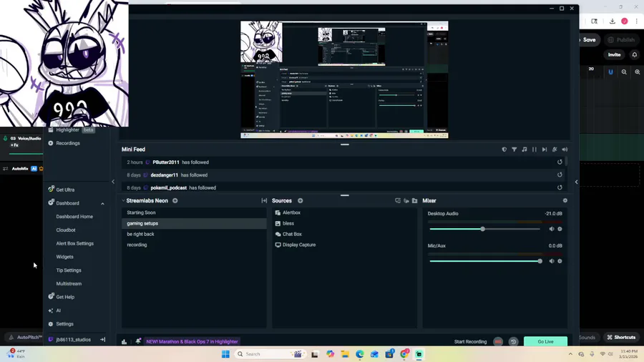Image resolution: width=644 pixels, height=362 pixels.
Task: Click the taskbar Search box
Action: coord(270,354)
